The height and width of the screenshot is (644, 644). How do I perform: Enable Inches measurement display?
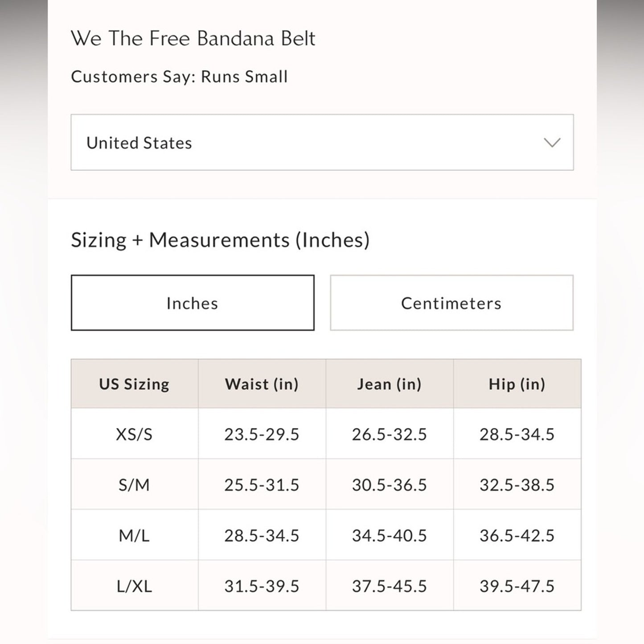pyautogui.click(x=192, y=303)
